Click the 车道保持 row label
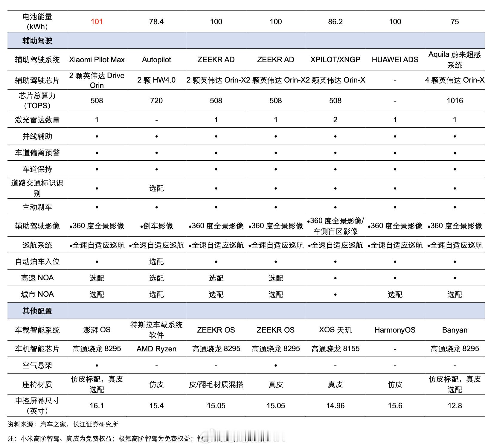485x448 pixels. [x=37, y=169]
